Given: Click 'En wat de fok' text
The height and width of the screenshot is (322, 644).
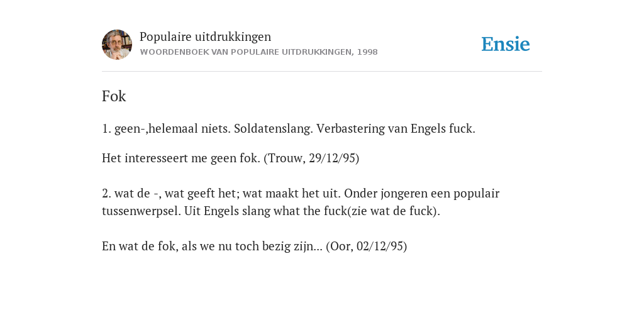Looking at the screenshot, I should click(x=140, y=246).
